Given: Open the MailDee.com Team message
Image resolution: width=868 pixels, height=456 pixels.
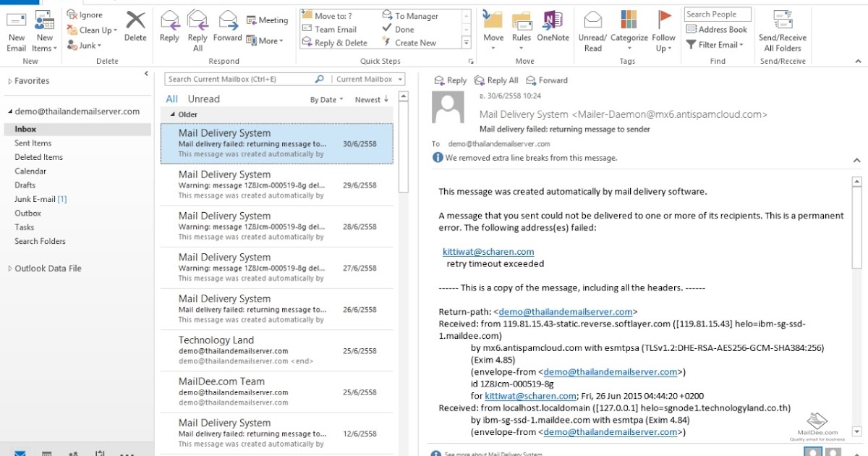Looking at the screenshot, I should [x=277, y=392].
